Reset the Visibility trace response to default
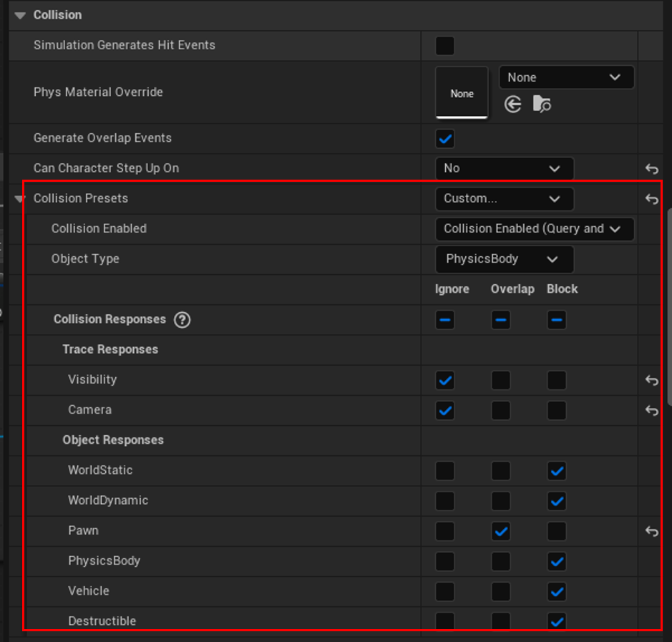672x642 pixels. coord(651,380)
